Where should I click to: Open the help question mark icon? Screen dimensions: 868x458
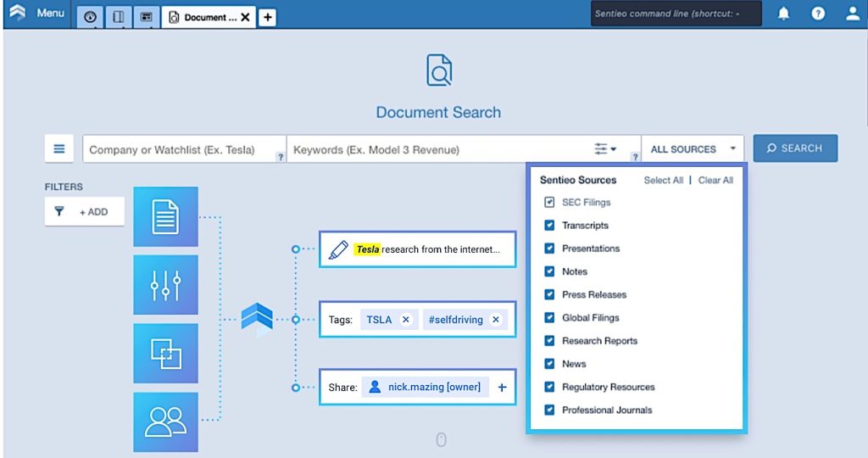818,14
